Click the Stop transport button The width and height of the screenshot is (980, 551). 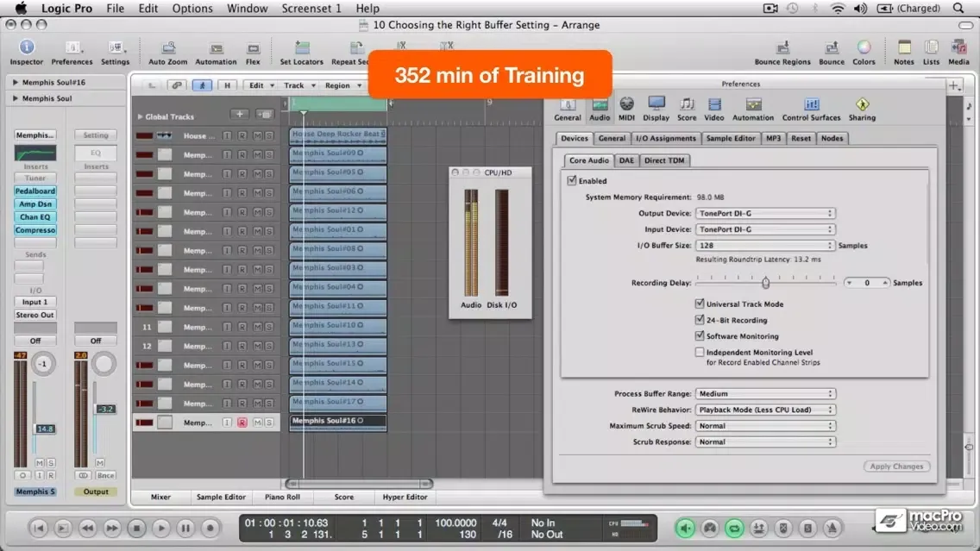[136, 529]
